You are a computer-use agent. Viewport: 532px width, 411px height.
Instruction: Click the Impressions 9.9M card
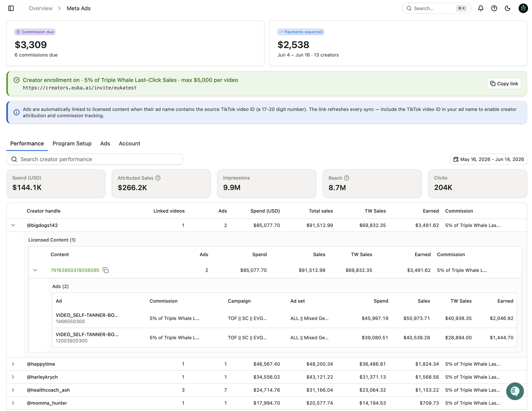click(x=267, y=183)
